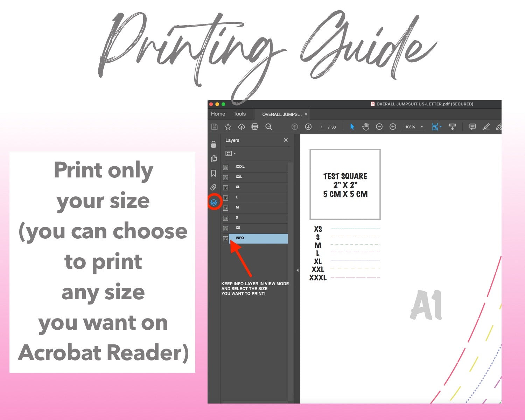Open the fit page options dropdown

[440, 127]
